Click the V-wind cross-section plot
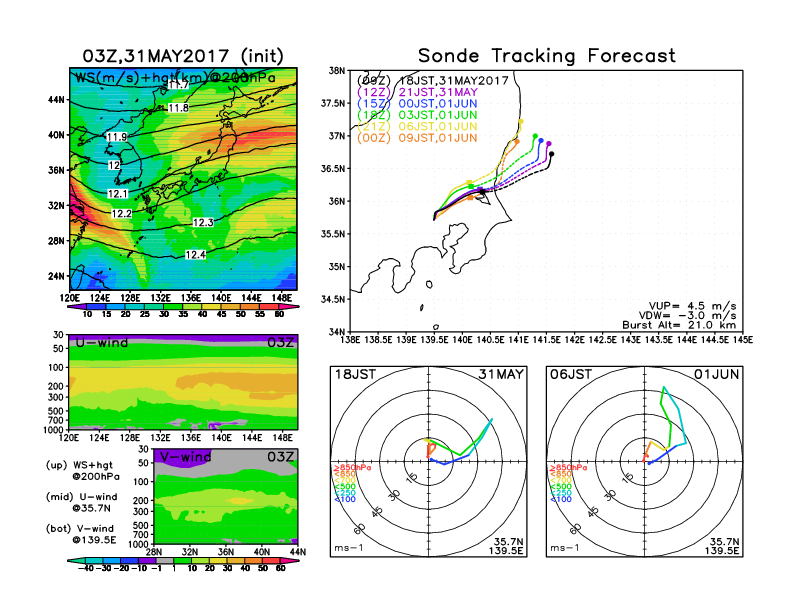Viewport: 792px width, 612px height. pyautogui.click(x=226, y=496)
